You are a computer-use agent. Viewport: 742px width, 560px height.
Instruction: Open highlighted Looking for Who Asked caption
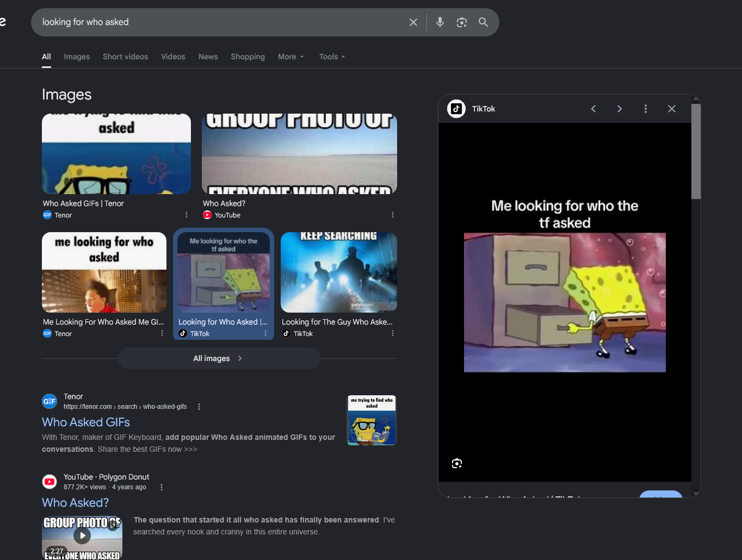pos(223,322)
